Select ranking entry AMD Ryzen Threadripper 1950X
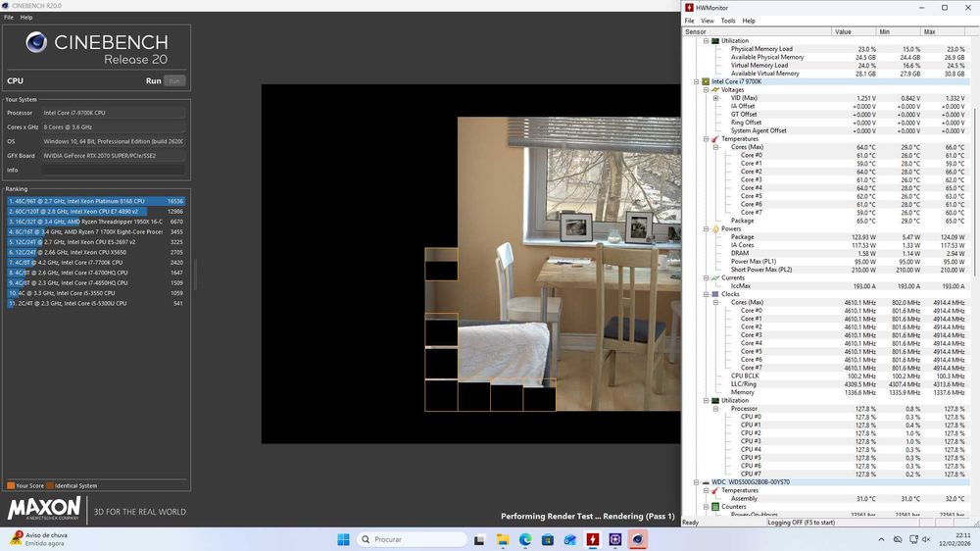This screenshot has width=980, height=551. pyautogui.click(x=96, y=222)
